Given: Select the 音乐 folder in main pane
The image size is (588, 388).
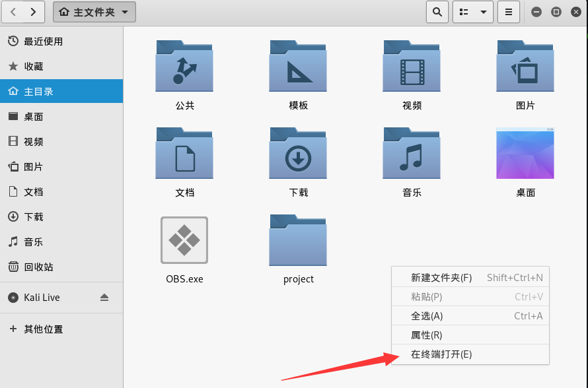Looking at the screenshot, I should pyautogui.click(x=412, y=153).
